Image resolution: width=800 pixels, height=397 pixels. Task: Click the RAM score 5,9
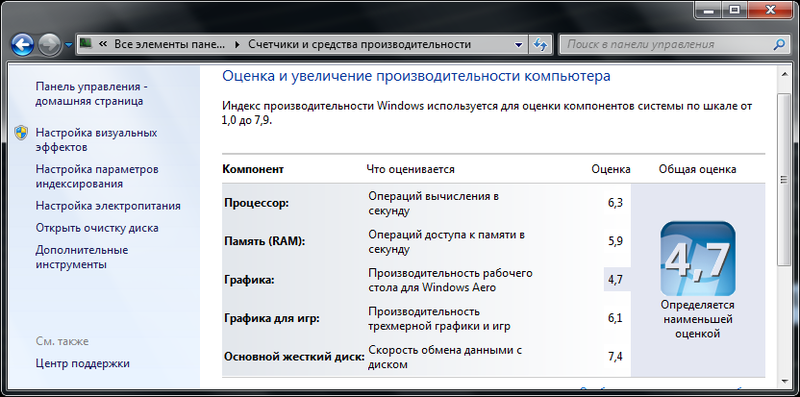615,241
